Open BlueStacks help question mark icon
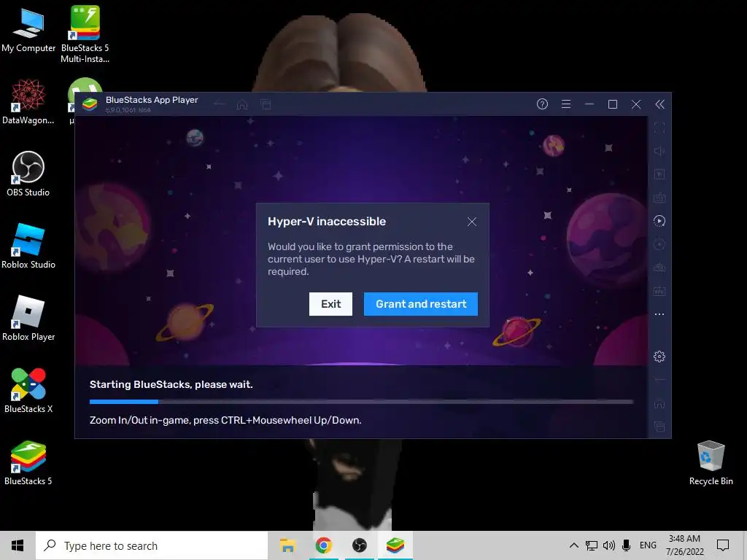747x560 pixels. click(542, 104)
